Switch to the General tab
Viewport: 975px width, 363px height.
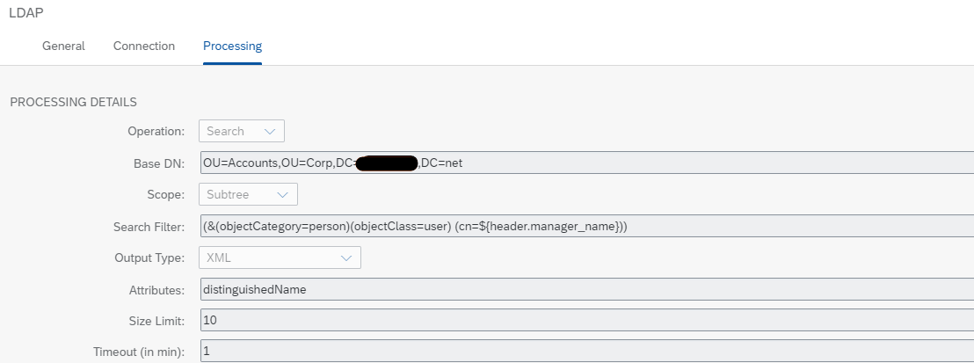coord(63,46)
